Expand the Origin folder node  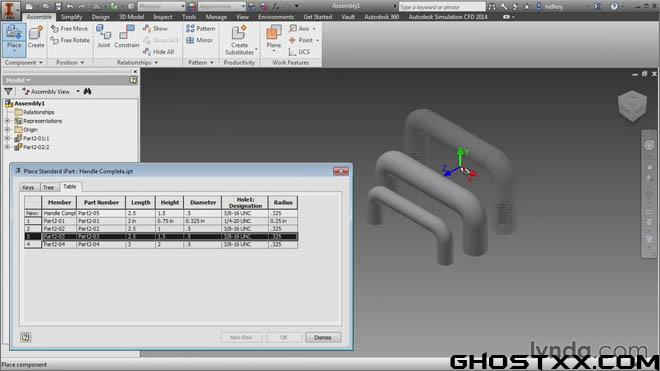point(7,130)
